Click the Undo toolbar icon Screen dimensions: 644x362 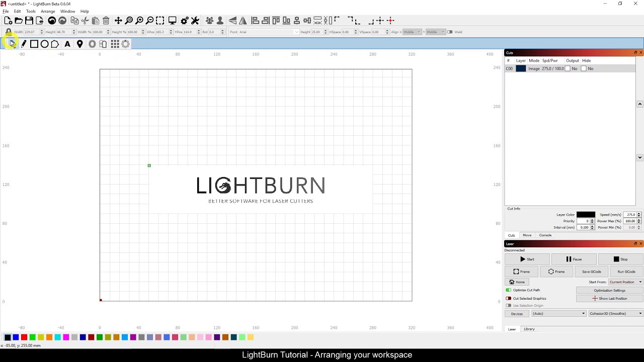click(52, 21)
